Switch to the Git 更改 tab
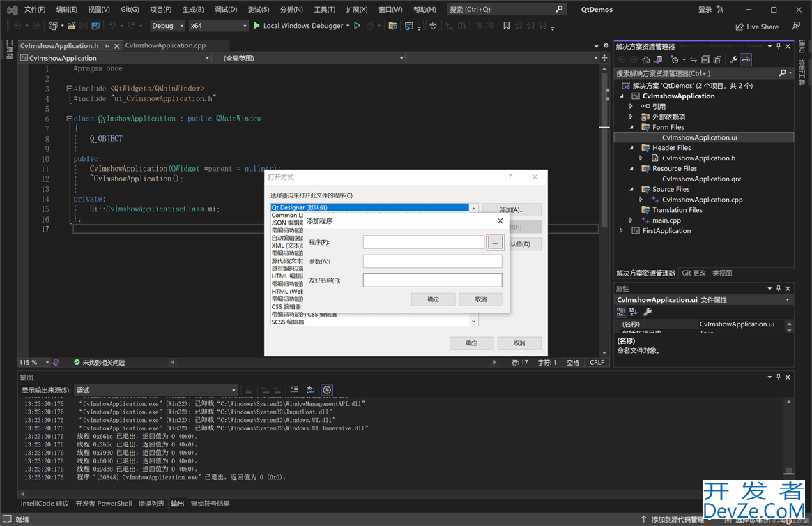Viewport: 812px width, 526px height. [x=694, y=273]
